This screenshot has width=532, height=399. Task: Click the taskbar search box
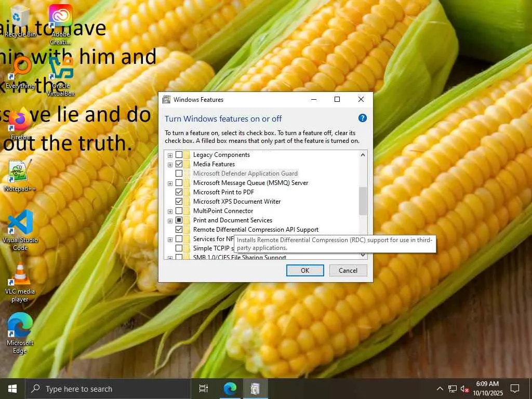tap(108, 389)
